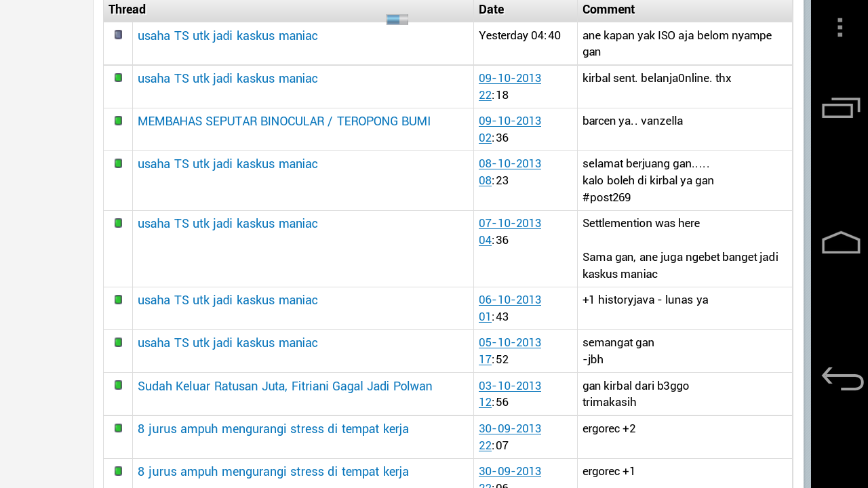The height and width of the screenshot is (488, 868).
Task: Open 'usaha TS' thread dated 05-10-2013
Action: coord(228,343)
